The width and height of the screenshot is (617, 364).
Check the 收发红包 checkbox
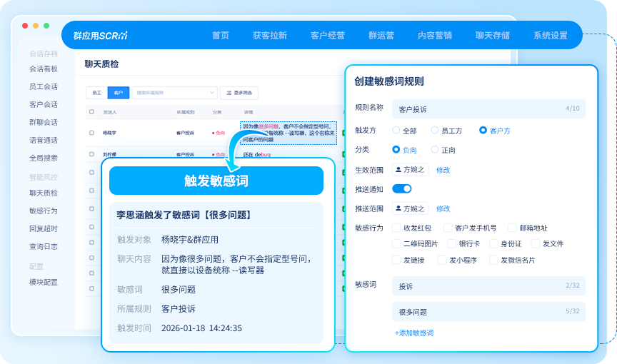(x=396, y=228)
